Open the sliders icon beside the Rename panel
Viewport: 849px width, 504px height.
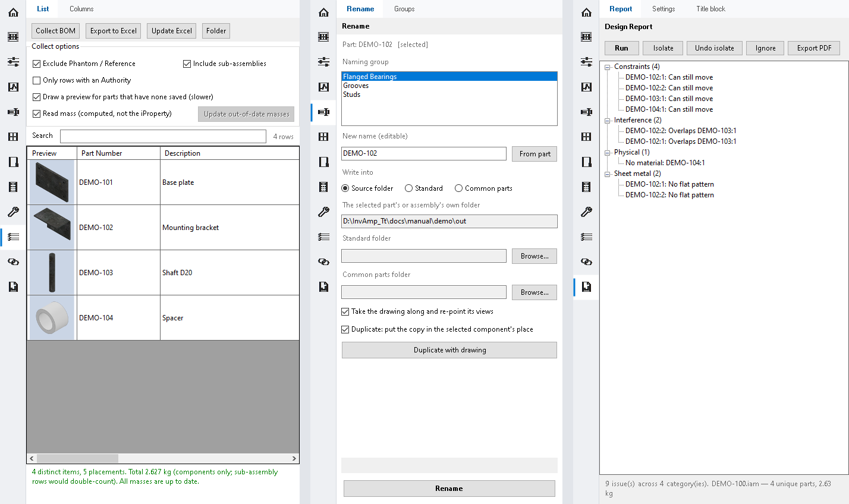tap(323, 62)
